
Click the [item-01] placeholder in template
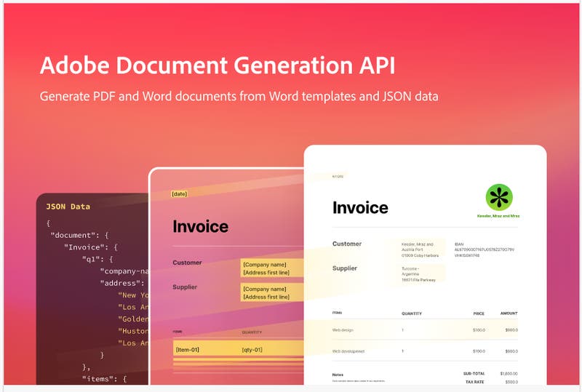188,350
